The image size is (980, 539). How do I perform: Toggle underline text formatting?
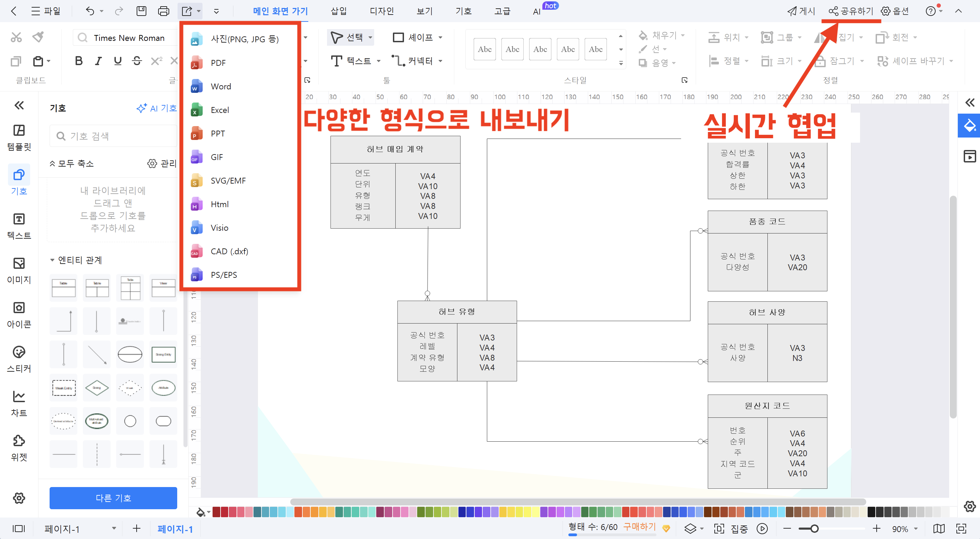coord(118,60)
